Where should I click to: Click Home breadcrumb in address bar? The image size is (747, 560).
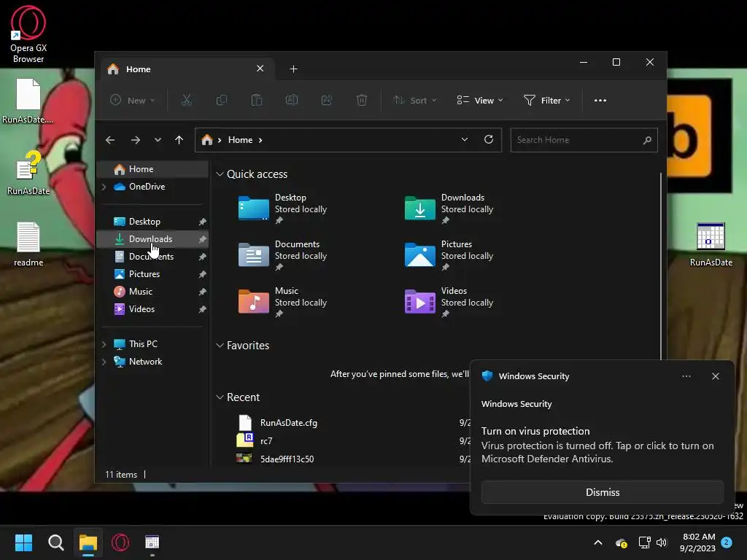tap(240, 140)
